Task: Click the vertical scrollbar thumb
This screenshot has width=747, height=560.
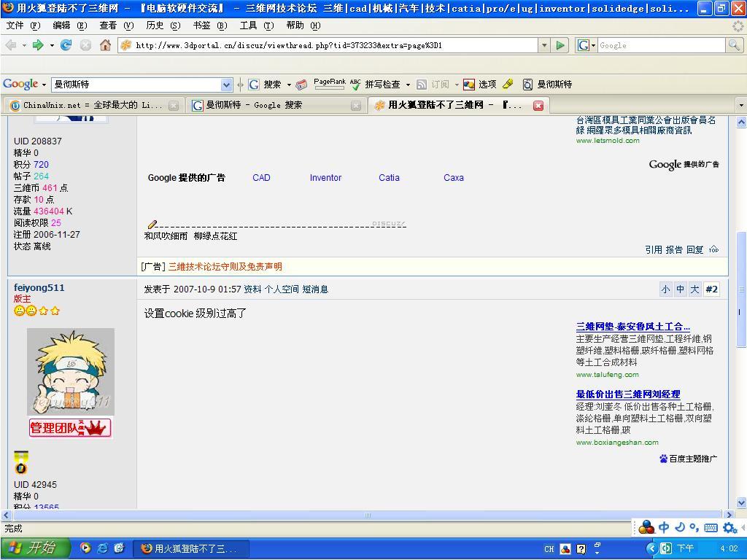Action: (741, 289)
